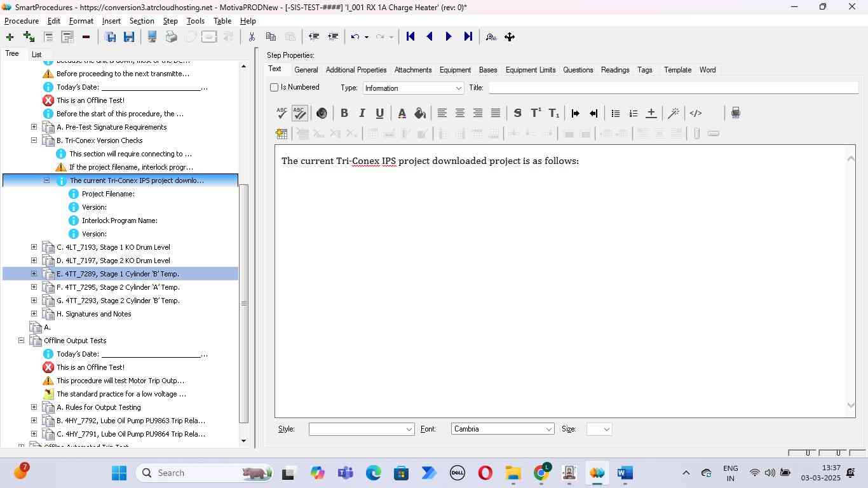Open the Insert menu

[111, 21]
